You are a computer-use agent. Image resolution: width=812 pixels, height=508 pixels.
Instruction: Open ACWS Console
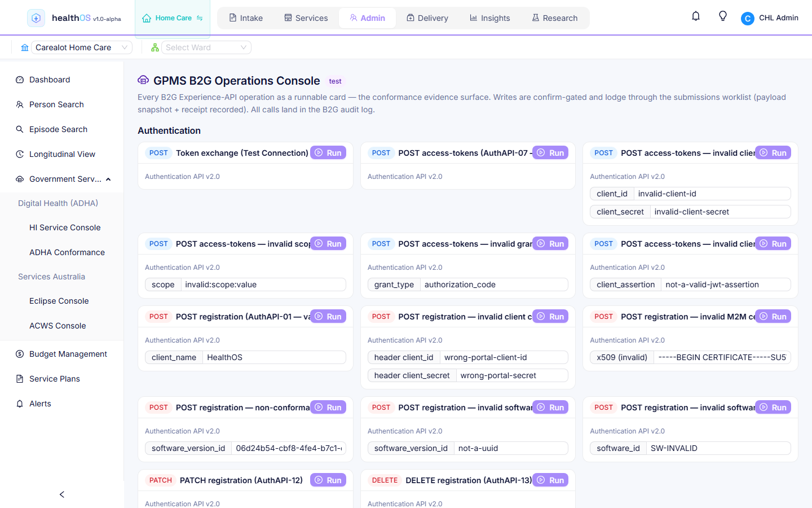click(58, 326)
